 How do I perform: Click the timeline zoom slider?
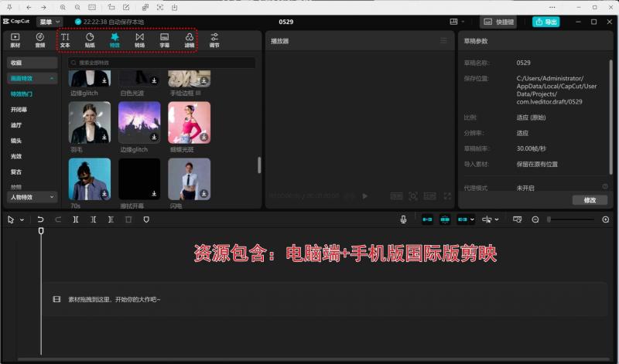point(570,219)
